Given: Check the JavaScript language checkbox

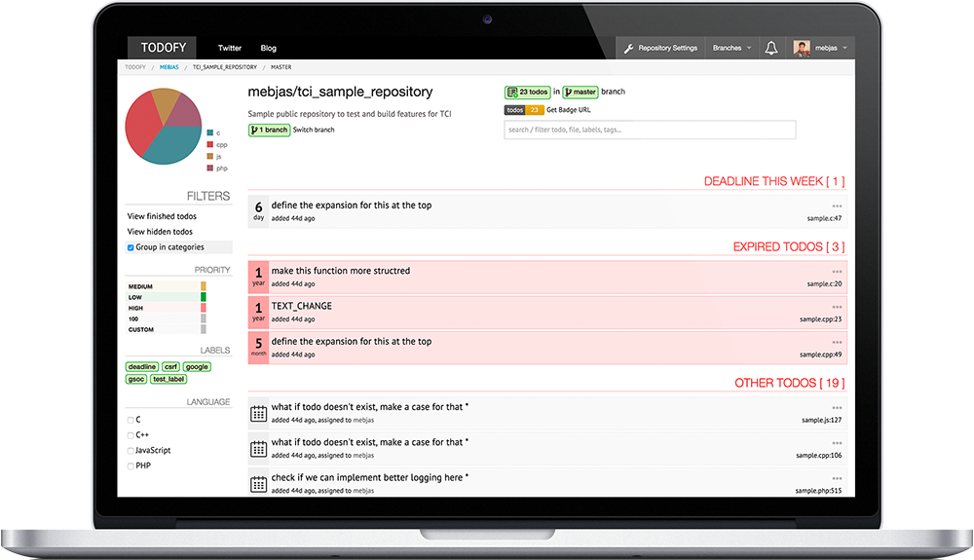Looking at the screenshot, I should coord(131,451).
